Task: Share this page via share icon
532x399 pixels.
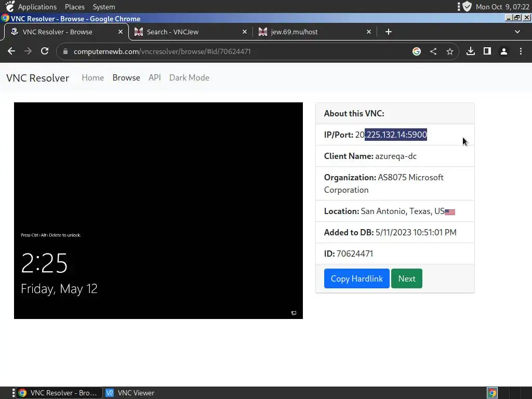Action: click(433, 51)
